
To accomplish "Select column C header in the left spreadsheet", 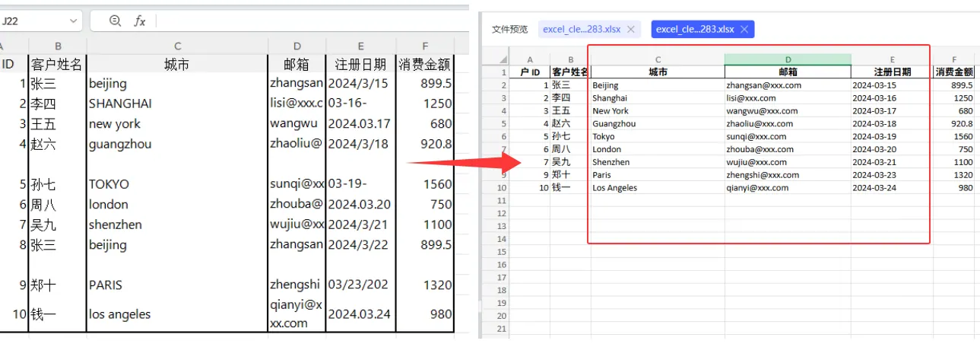I will (x=177, y=46).
